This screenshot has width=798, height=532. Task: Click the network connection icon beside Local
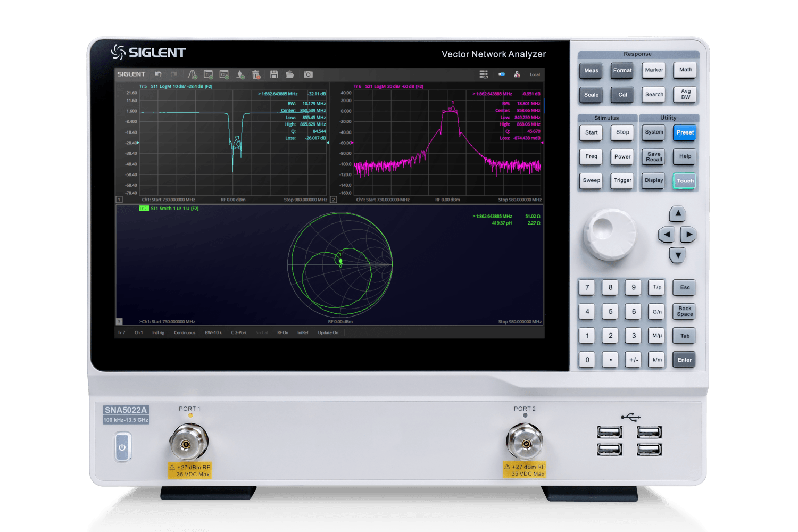pyautogui.click(x=517, y=74)
